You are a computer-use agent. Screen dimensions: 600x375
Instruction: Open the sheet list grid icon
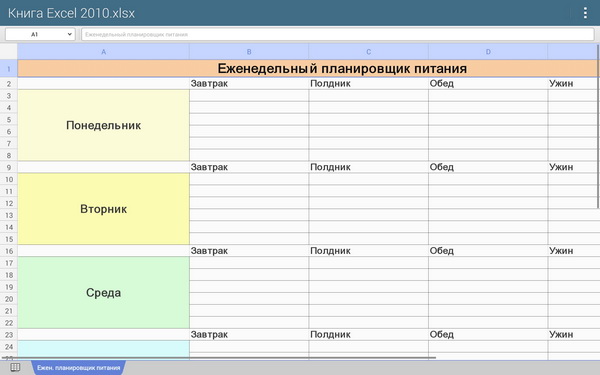click(x=15, y=368)
